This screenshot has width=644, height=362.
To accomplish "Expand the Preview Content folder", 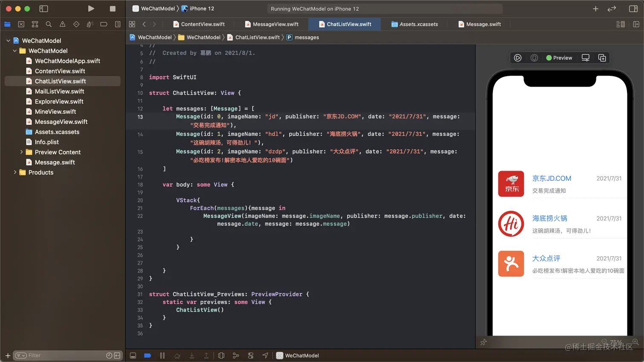I will pyautogui.click(x=22, y=152).
